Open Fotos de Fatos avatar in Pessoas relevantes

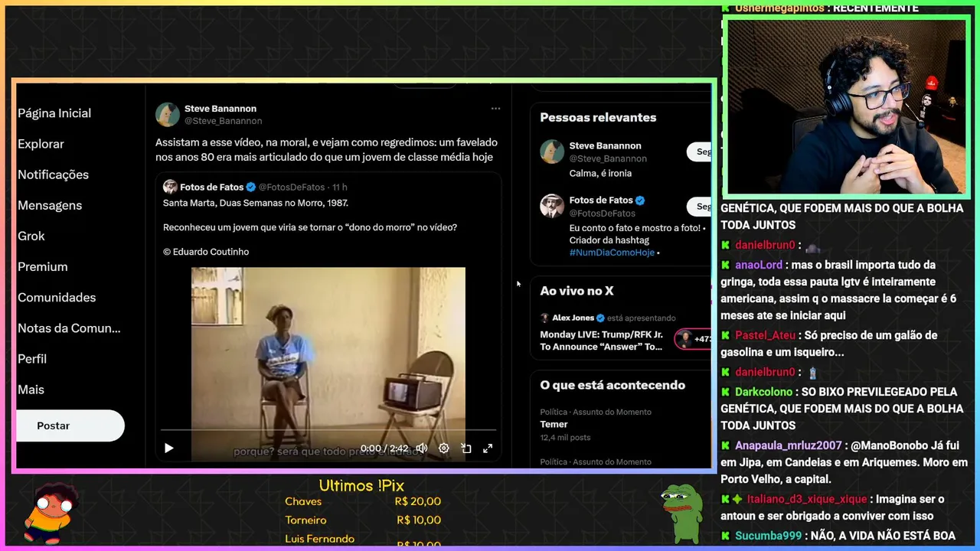tap(552, 207)
